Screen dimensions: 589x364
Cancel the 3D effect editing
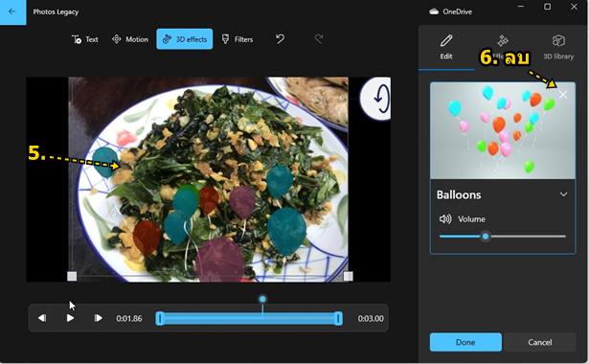540,342
